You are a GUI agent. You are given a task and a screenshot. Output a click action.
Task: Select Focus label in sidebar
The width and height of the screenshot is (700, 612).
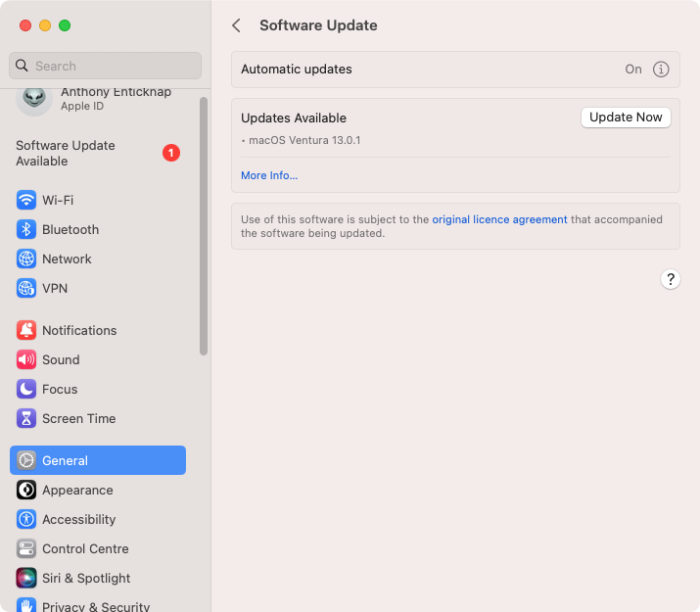pos(60,390)
